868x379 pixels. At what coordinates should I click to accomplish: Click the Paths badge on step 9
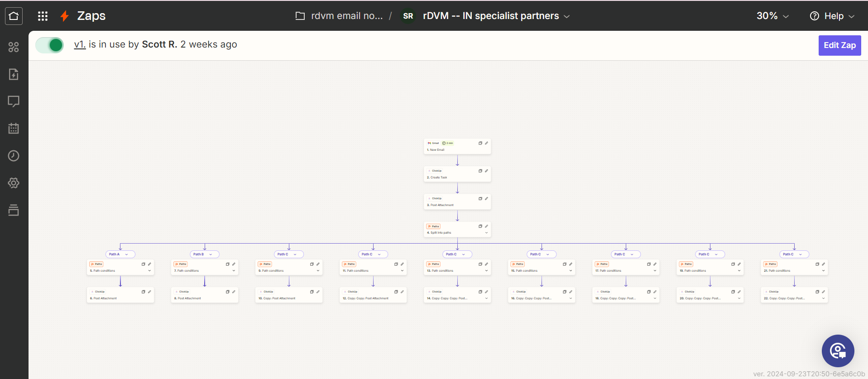point(265,264)
